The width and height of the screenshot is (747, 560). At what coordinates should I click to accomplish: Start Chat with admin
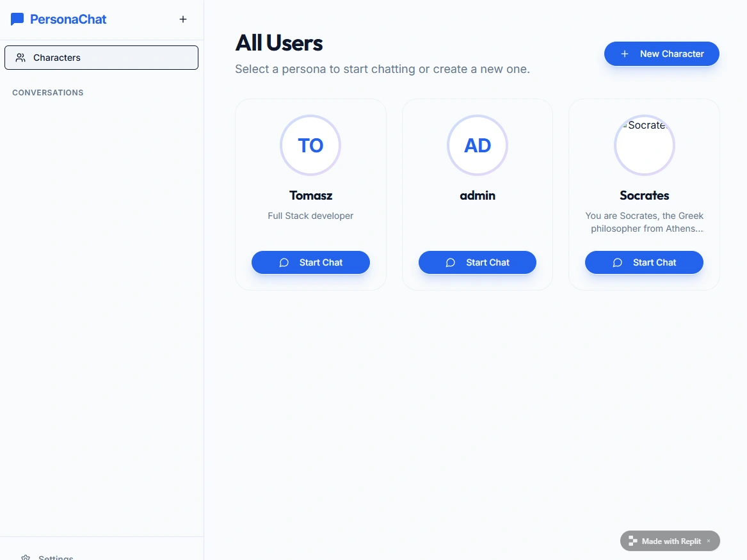[x=478, y=262]
